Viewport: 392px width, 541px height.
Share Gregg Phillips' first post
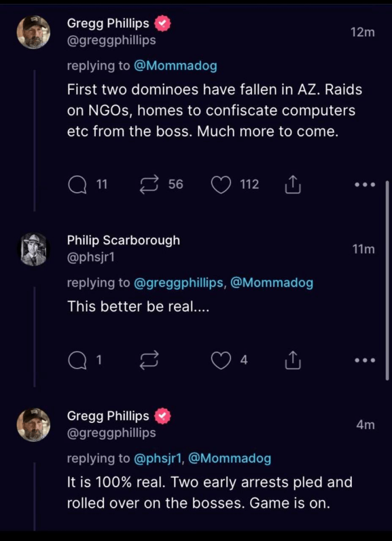[x=292, y=184]
